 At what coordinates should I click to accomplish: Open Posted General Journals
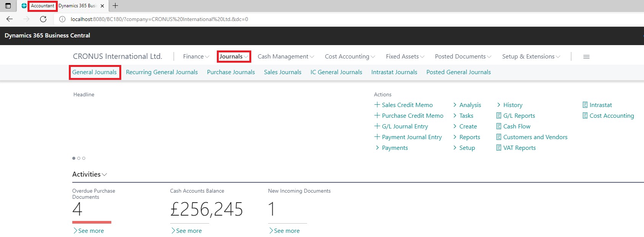pyautogui.click(x=459, y=72)
